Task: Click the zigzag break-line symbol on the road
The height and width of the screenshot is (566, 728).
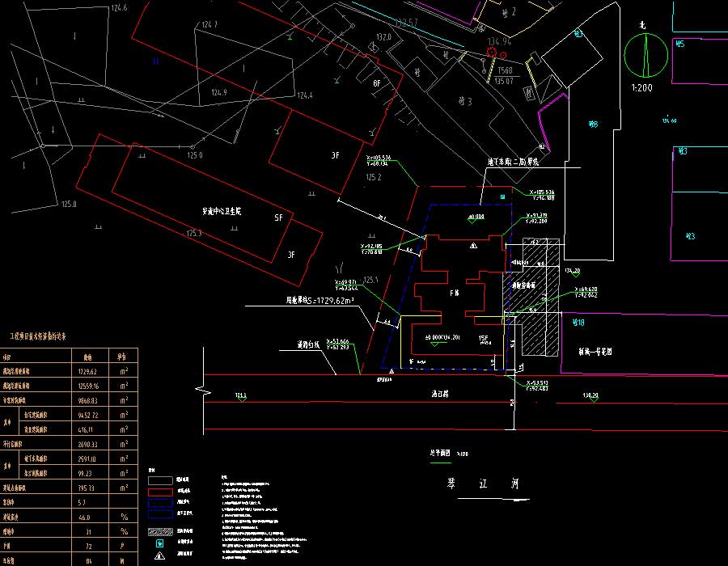Action: point(203,391)
